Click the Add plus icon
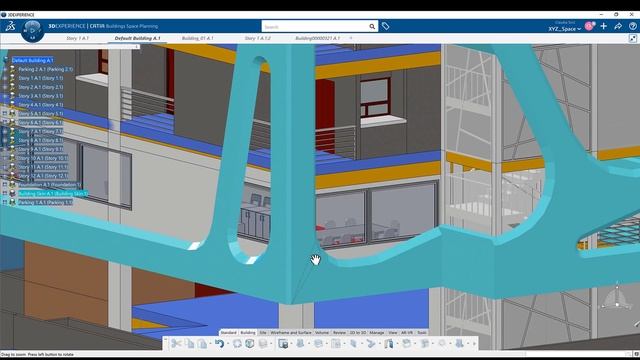Viewport: 640px width, 360px height. (604, 26)
